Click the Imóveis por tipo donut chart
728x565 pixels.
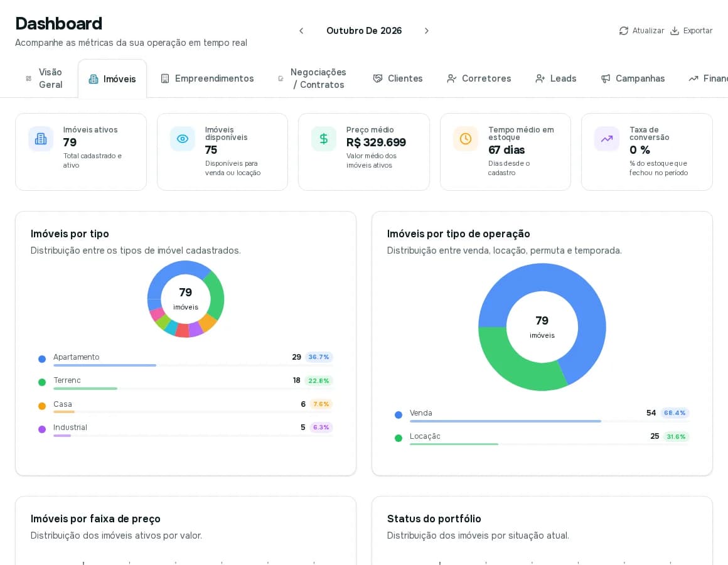tap(186, 299)
